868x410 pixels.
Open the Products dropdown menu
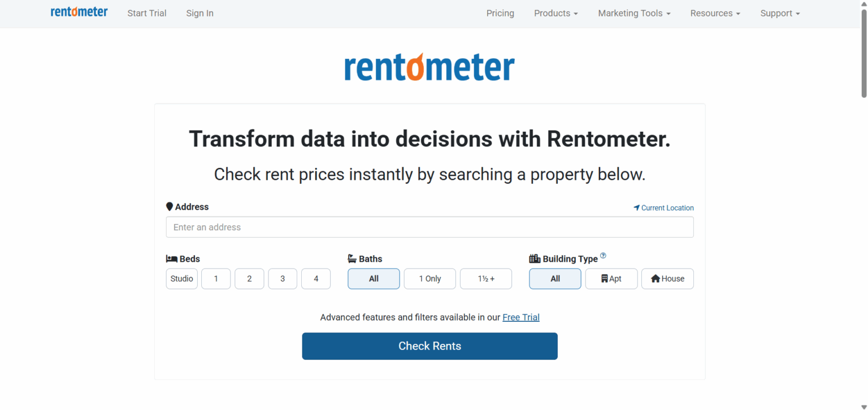pyautogui.click(x=555, y=13)
